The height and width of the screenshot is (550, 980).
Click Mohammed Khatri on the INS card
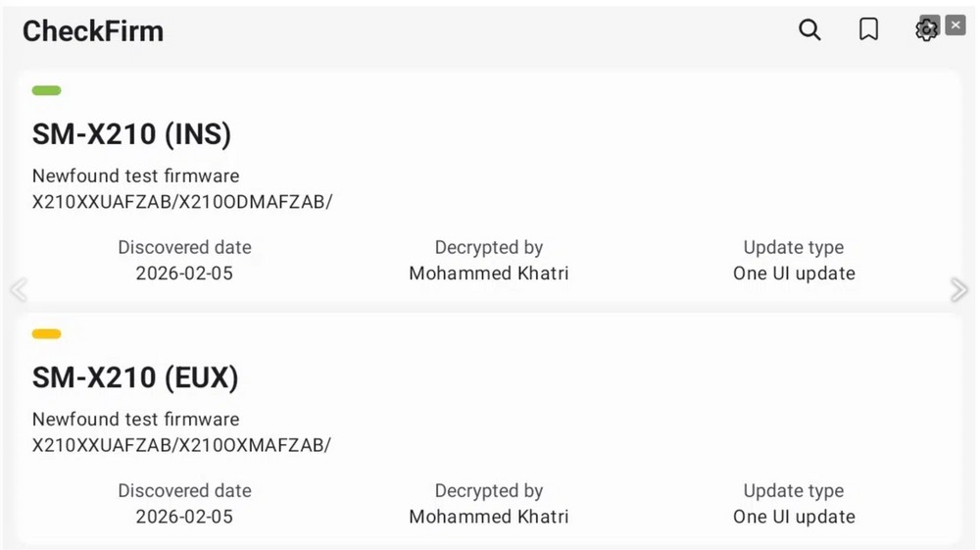click(x=488, y=274)
